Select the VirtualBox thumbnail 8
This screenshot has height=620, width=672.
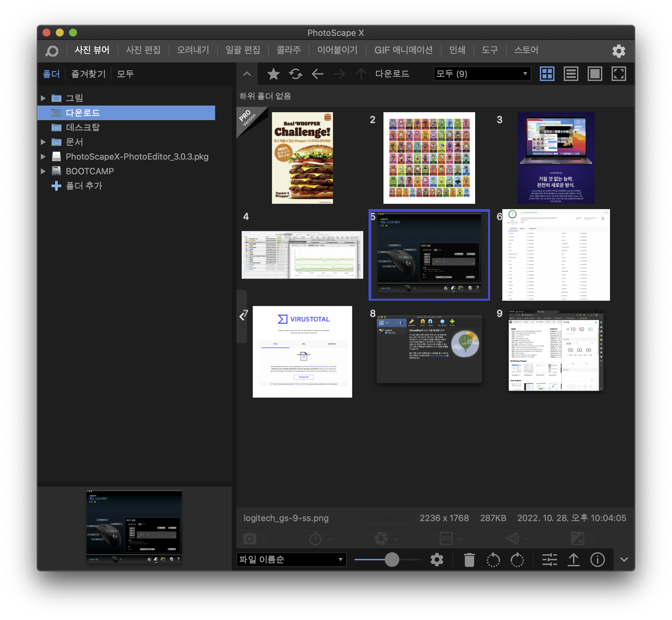click(429, 349)
